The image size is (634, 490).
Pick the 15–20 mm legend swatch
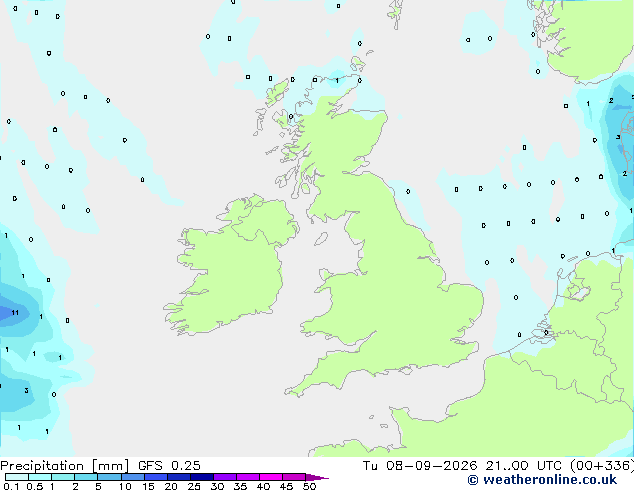[155, 477]
